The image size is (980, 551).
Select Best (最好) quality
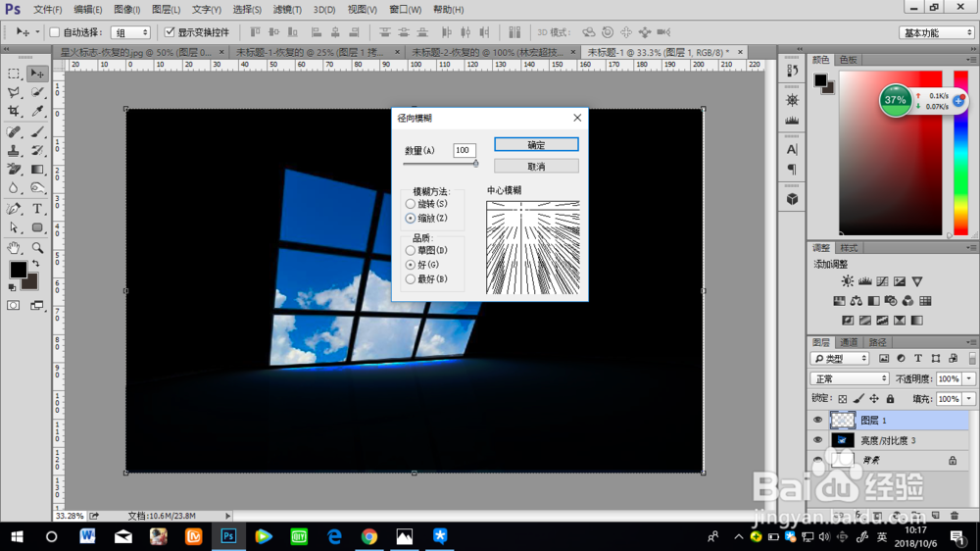(x=410, y=279)
